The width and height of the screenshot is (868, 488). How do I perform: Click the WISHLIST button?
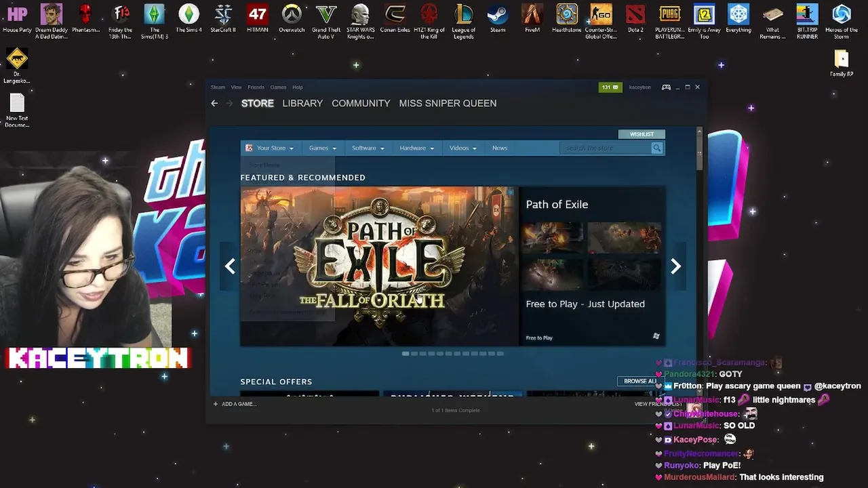tap(642, 134)
